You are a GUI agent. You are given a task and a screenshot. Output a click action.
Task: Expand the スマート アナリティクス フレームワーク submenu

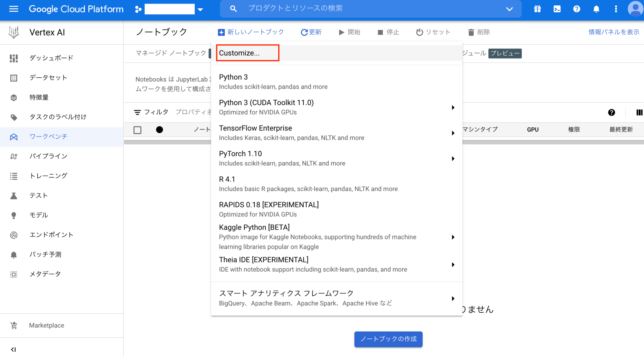pyautogui.click(x=453, y=298)
